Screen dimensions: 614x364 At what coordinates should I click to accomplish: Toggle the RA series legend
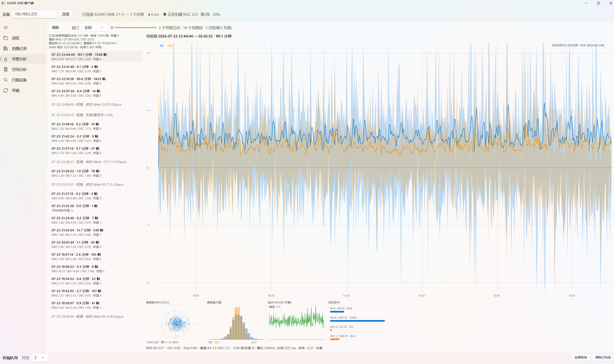click(162, 46)
